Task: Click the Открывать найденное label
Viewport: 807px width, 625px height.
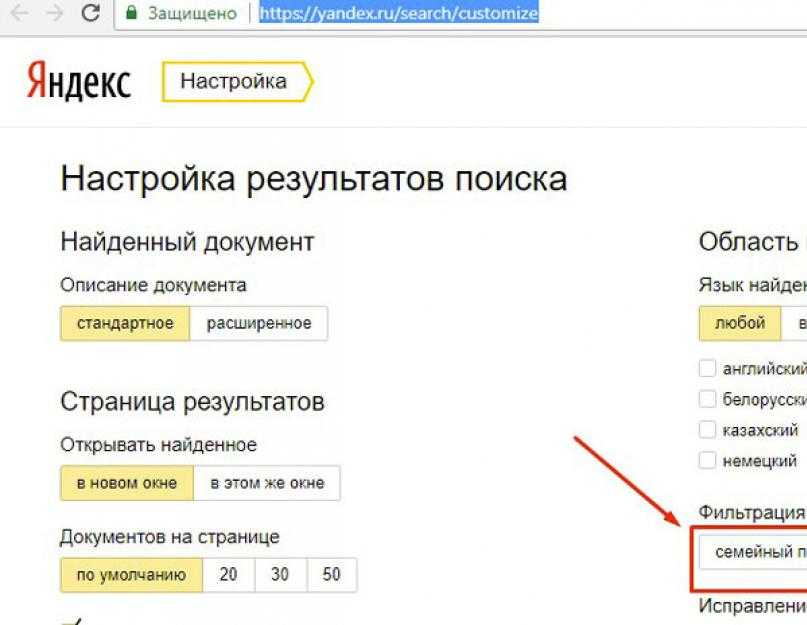Action: coord(159,444)
